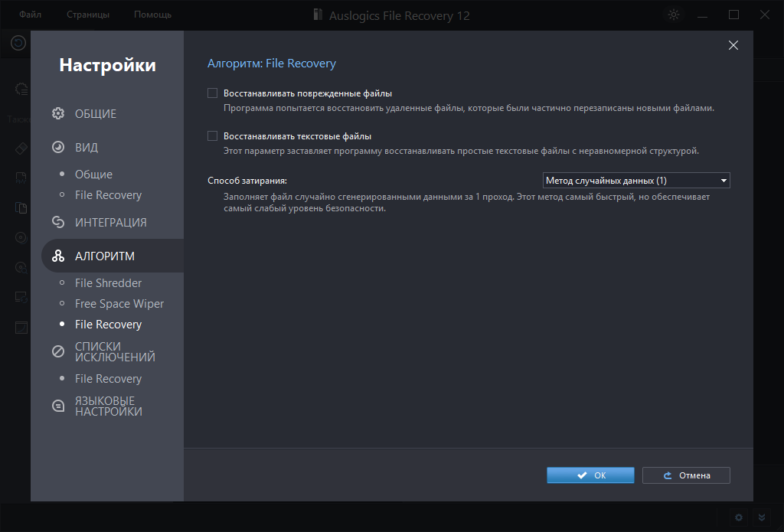Close the Настройки dialog with the X
This screenshot has height=532, width=784.
pyautogui.click(x=733, y=45)
